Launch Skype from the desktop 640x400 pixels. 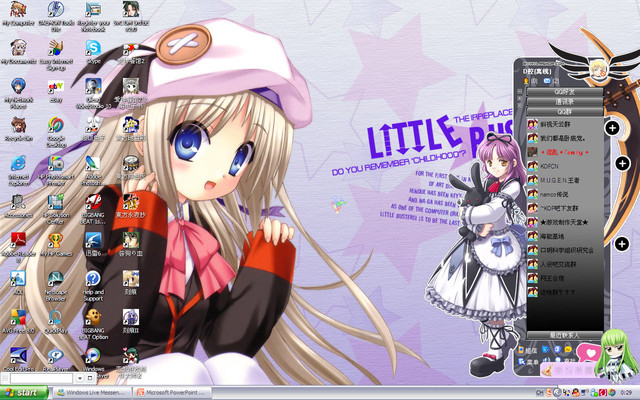pos(93,52)
